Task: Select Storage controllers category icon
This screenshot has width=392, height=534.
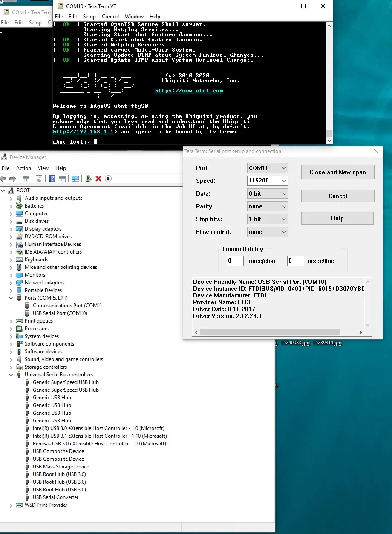Action: point(19,367)
